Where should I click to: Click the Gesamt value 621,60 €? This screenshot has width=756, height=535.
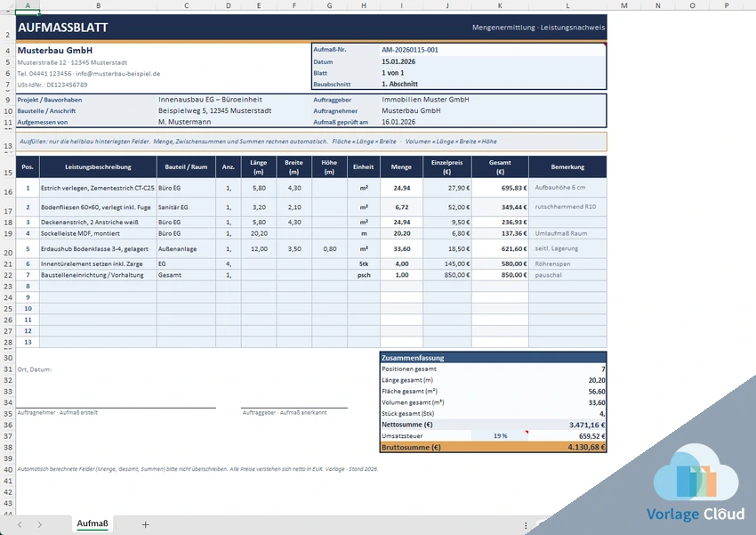(x=500, y=249)
